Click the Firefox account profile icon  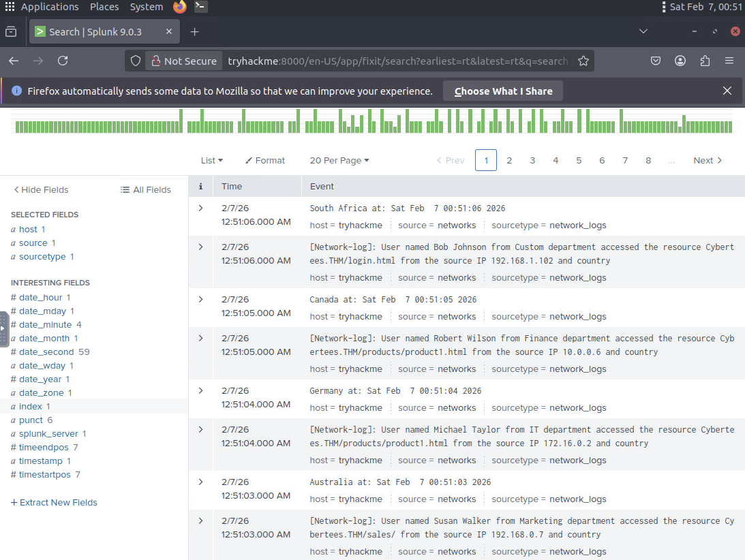680,61
